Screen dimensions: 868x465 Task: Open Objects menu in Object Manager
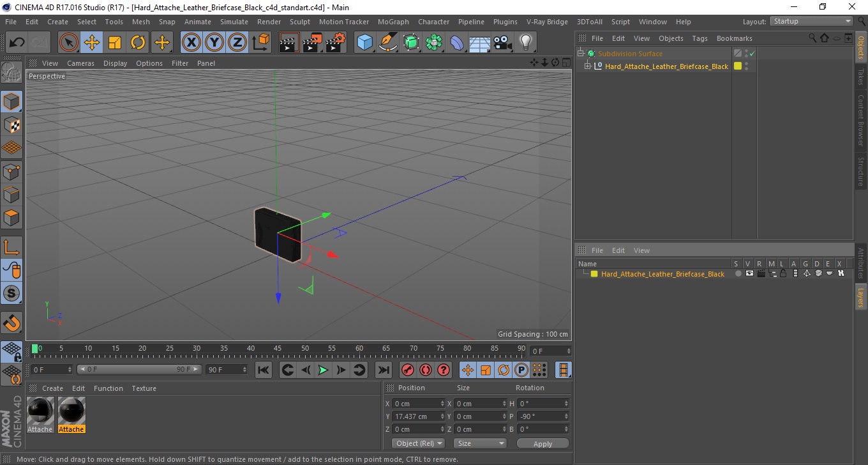[x=671, y=38]
